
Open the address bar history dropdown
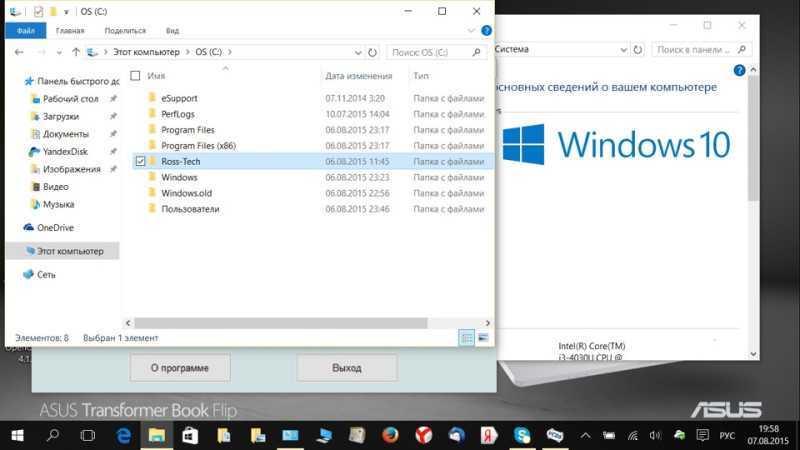click(x=358, y=53)
